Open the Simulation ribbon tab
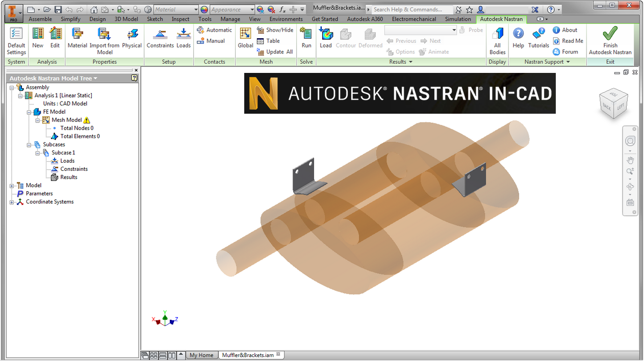The image size is (644, 361). 458,19
